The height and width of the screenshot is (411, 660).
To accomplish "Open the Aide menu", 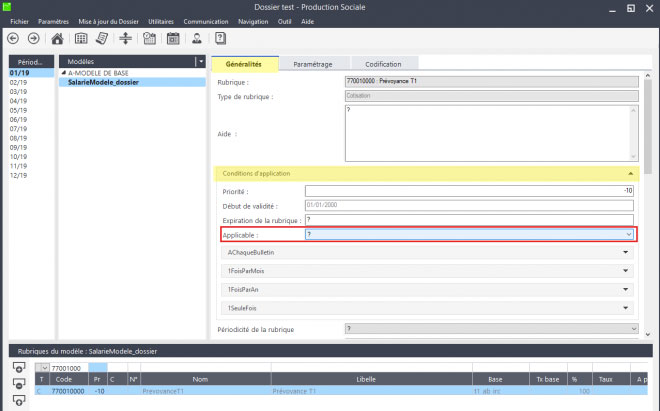I will point(307,21).
